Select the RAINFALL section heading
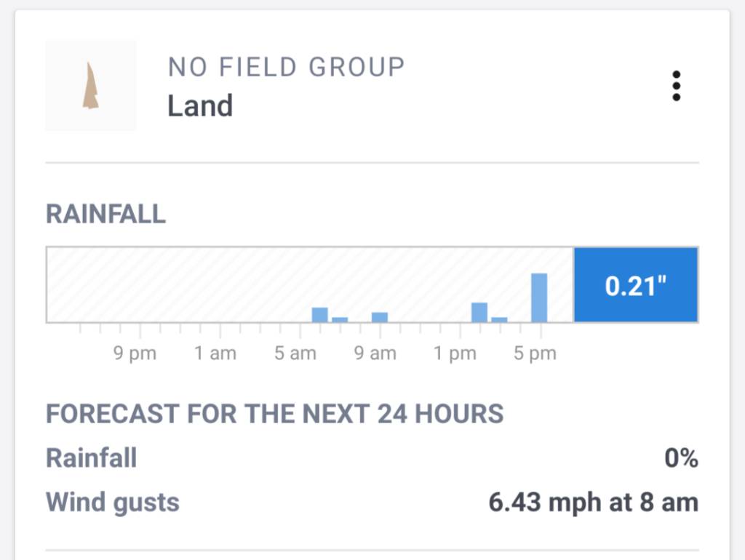 tap(105, 214)
